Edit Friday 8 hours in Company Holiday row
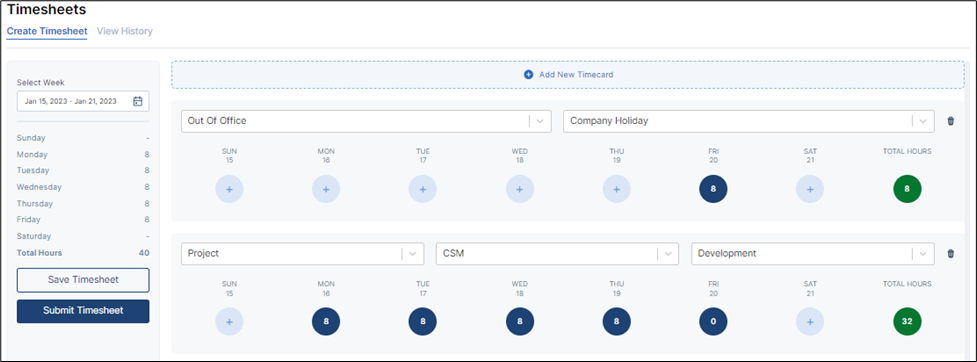 pyautogui.click(x=713, y=189)
